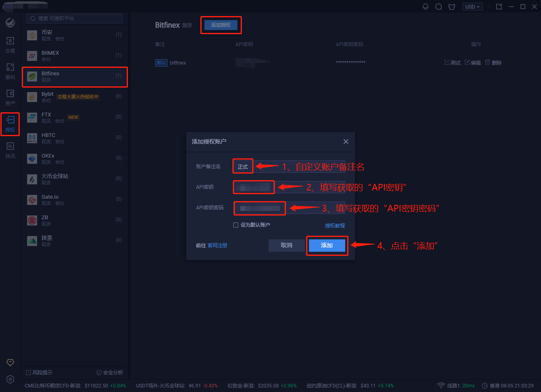
Task: Open 风险提示 risk notice
Action: tap(39, 372)
